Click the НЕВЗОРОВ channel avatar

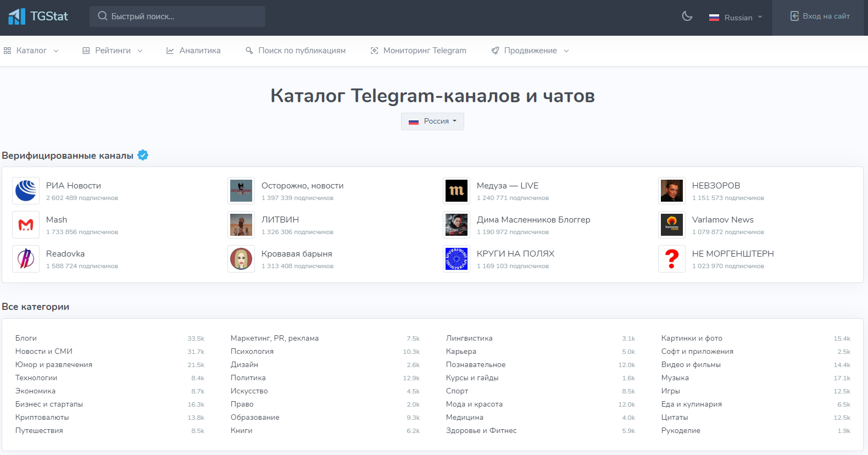[x=672, y=191]
